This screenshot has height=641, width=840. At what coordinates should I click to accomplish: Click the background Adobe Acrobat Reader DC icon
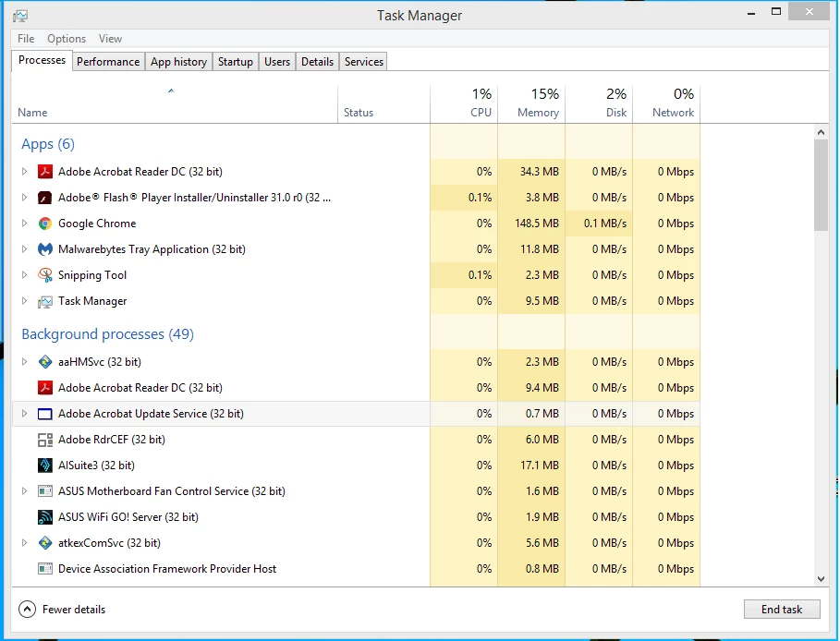tap(45, 388)
